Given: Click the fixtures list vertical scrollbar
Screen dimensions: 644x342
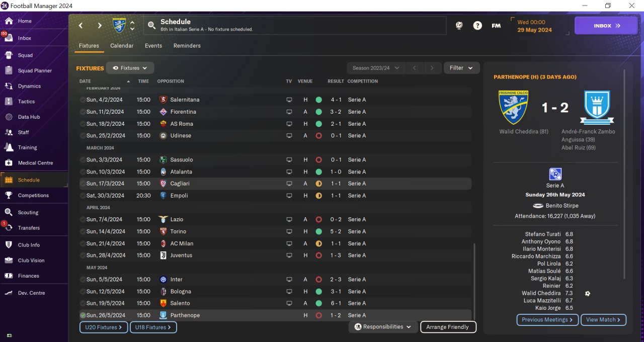Looking at the screenshot, I should click(x=474, y=281).
